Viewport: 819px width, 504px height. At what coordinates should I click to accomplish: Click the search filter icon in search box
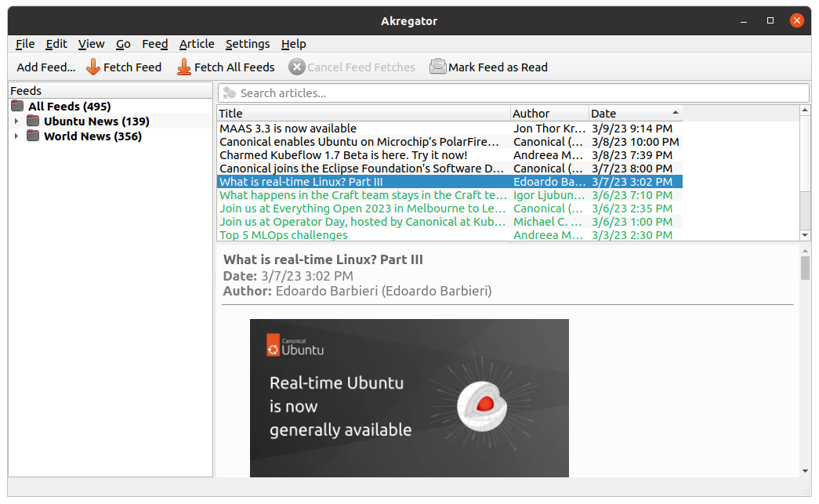(230, 93)
